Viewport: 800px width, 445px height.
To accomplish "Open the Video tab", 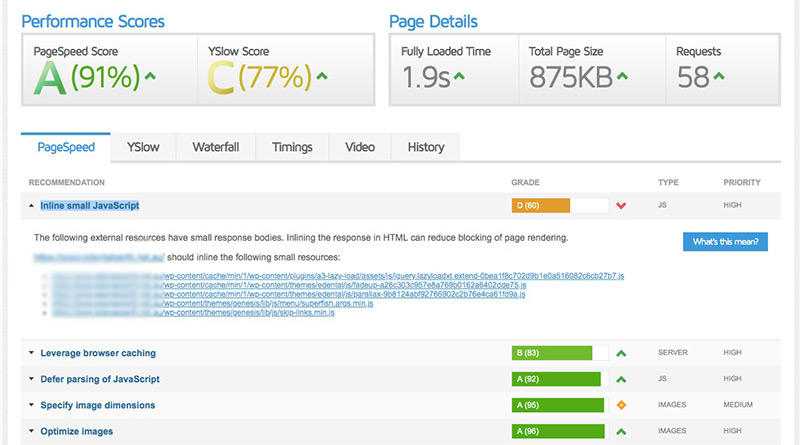I will tap(360, 147).
